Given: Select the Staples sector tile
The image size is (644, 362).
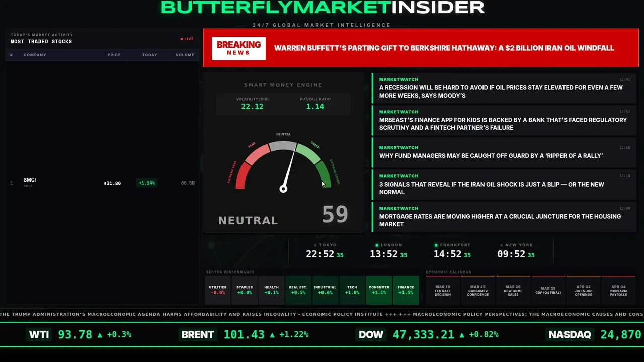Looking at the screenshot, I should pyautogui.click(x=245, y=290).
